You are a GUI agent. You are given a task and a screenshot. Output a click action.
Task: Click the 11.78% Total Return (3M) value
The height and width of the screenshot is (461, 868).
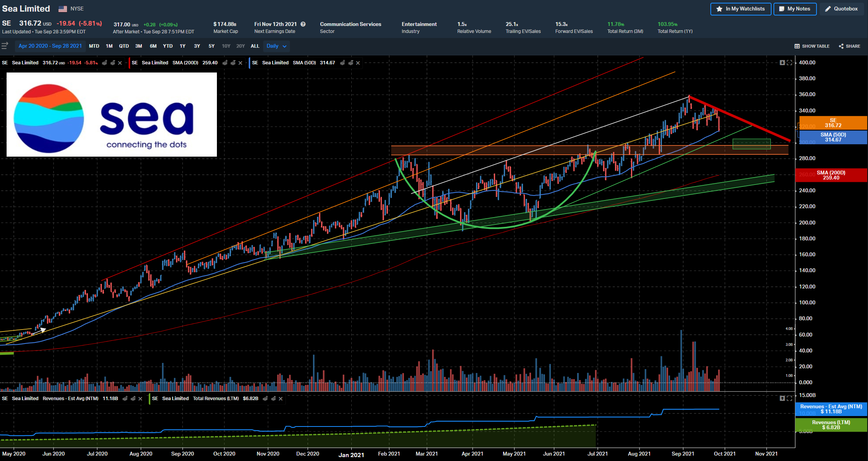click(x=616, y=24)
